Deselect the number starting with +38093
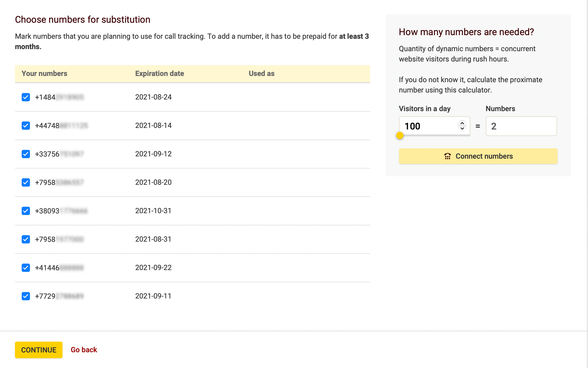 [26, 211]
